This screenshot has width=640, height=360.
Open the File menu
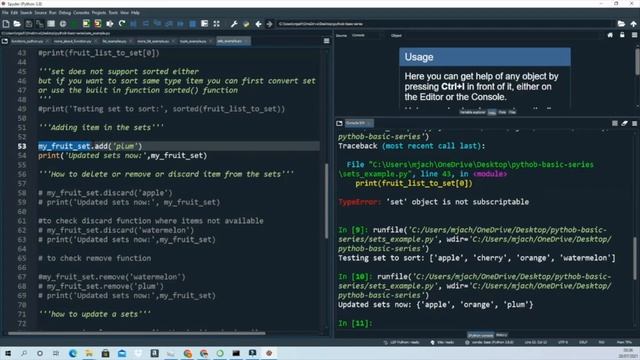[x=5, y=13]
